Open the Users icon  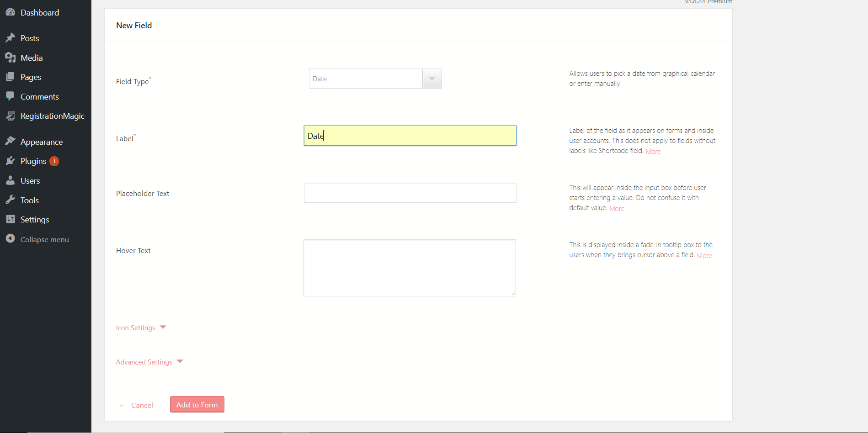point(11,180)
